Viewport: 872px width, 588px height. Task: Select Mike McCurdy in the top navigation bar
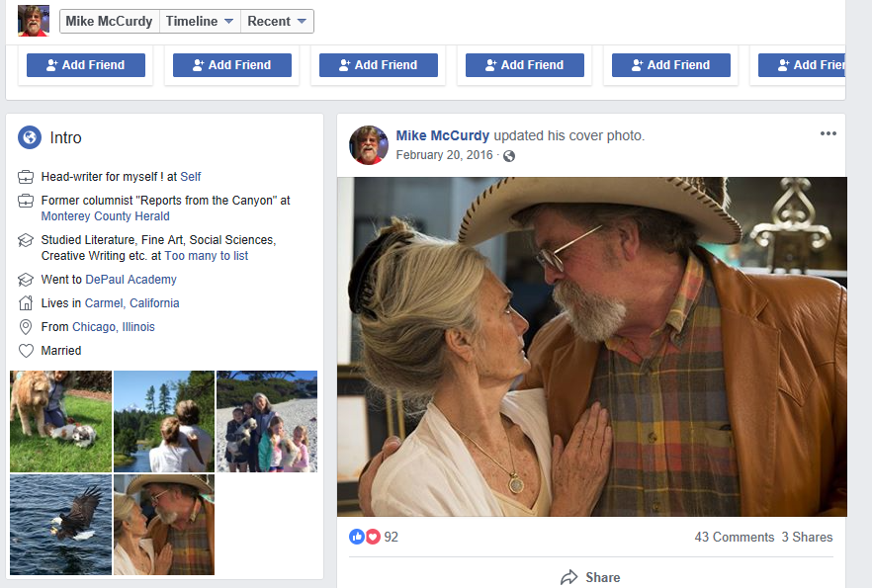click(108, 20)
